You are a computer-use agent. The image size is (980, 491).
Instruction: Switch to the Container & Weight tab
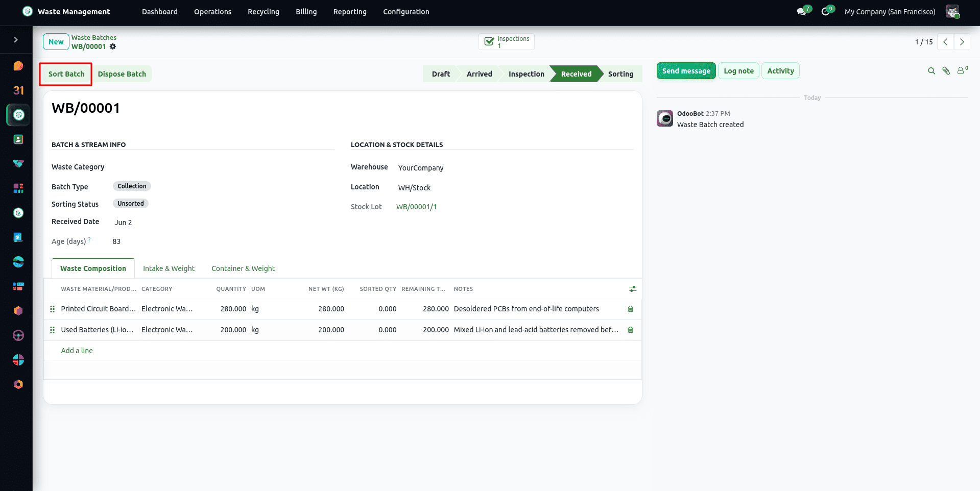point(243,268)
